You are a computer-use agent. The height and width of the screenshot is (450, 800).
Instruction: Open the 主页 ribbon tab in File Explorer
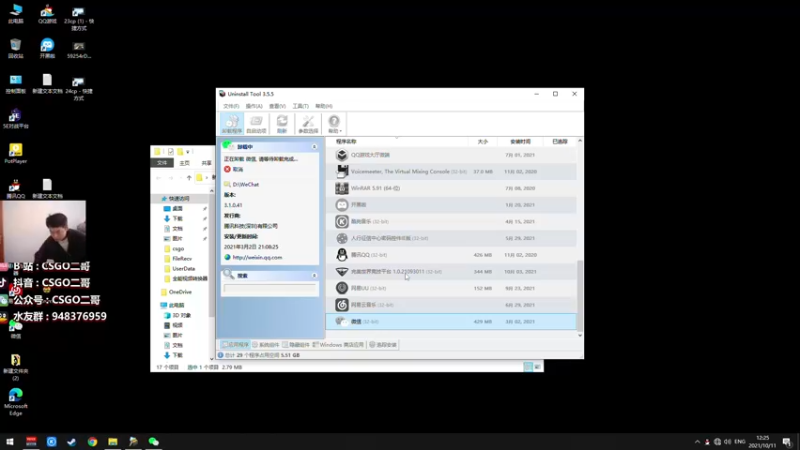(184, 163)
